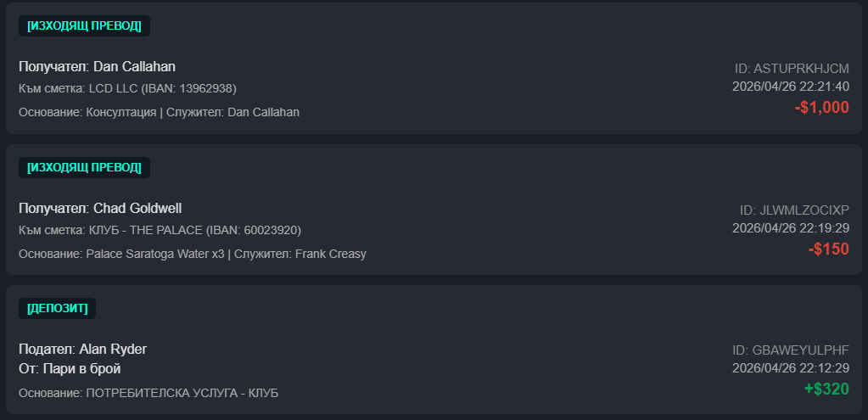Click the first ИЗХОДЯЩ ПРЕВОД badge
868x420 pixels.
[x=84, y=26]
